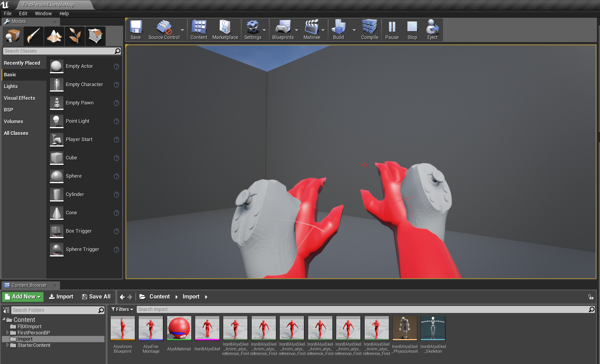Select the Foliage mode icon
600x364 pixels.
(75, 36)
